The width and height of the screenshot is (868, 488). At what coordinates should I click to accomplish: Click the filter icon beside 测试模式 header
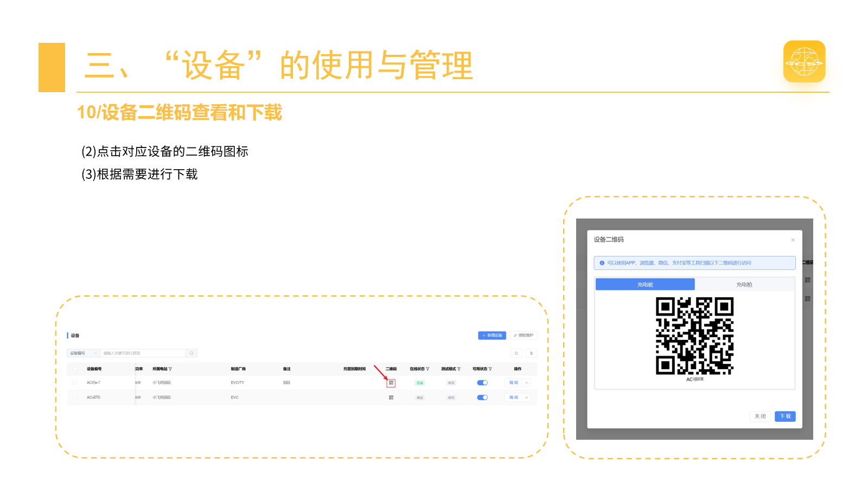[x=459, y=369]
